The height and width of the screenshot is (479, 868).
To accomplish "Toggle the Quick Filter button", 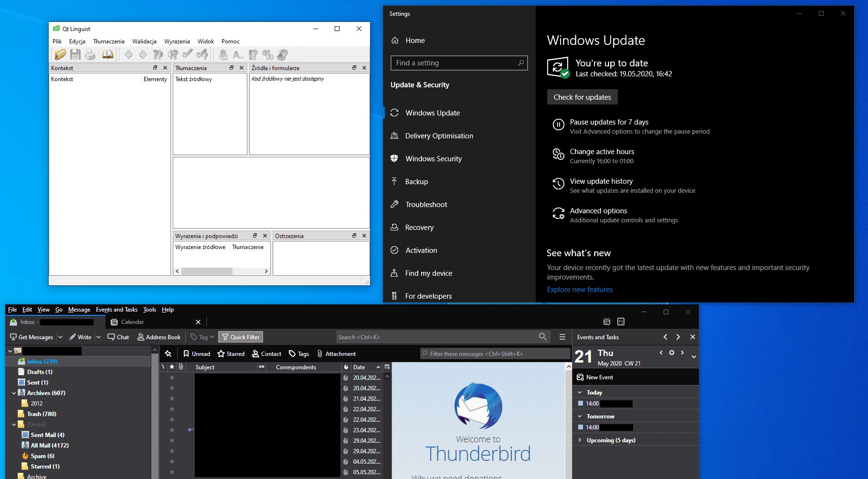I will click(x=241, y=337).
